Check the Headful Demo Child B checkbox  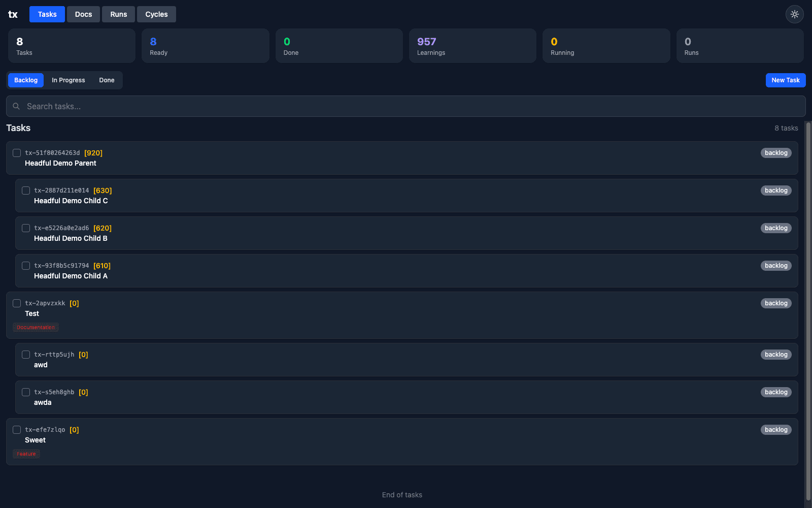(26, 228)
